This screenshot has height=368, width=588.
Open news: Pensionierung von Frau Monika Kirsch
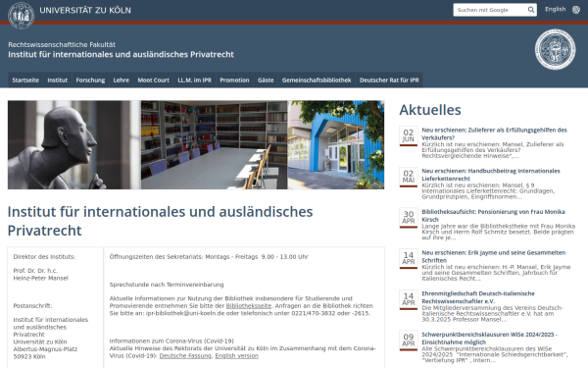click(493, 216)
